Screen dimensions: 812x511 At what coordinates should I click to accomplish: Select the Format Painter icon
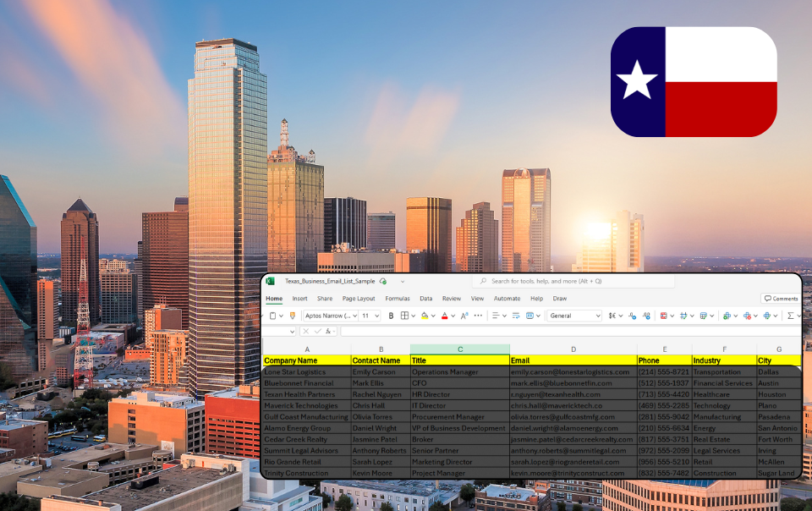pyautogui.click(x=292, y=316)
